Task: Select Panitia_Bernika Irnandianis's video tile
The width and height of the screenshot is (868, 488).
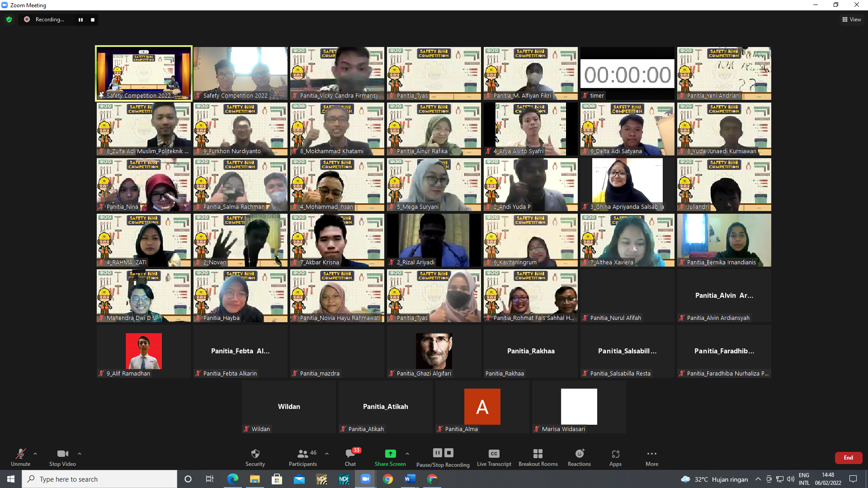Action: pos(724,240)
